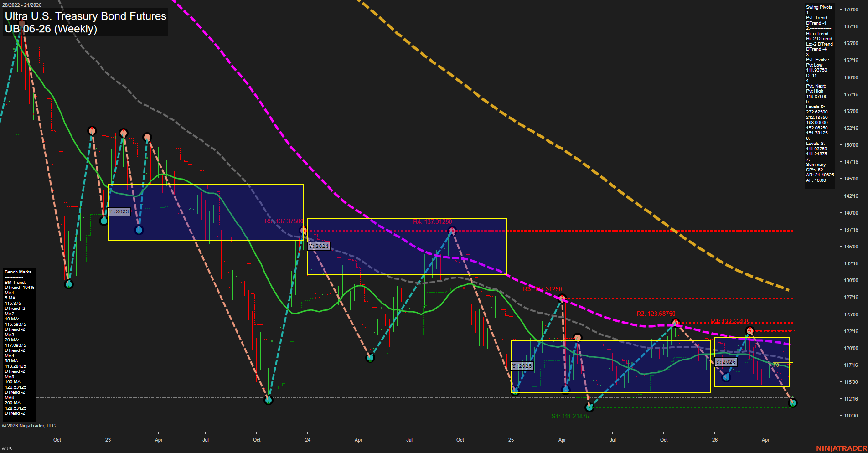Select the Y:2024 yearly box label

(319, 246)
